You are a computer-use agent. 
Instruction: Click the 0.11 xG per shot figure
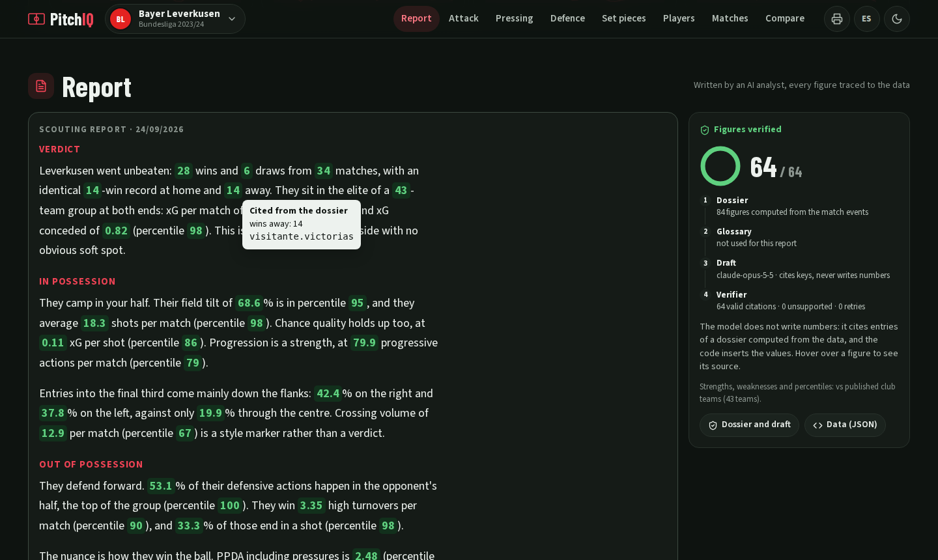pyautogui.click(x=53, y=343)
